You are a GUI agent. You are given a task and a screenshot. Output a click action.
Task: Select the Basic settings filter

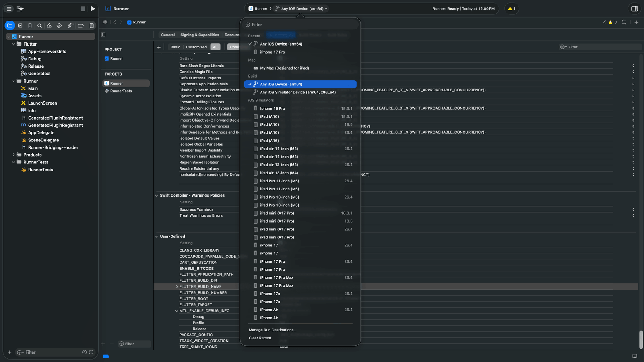175,47
